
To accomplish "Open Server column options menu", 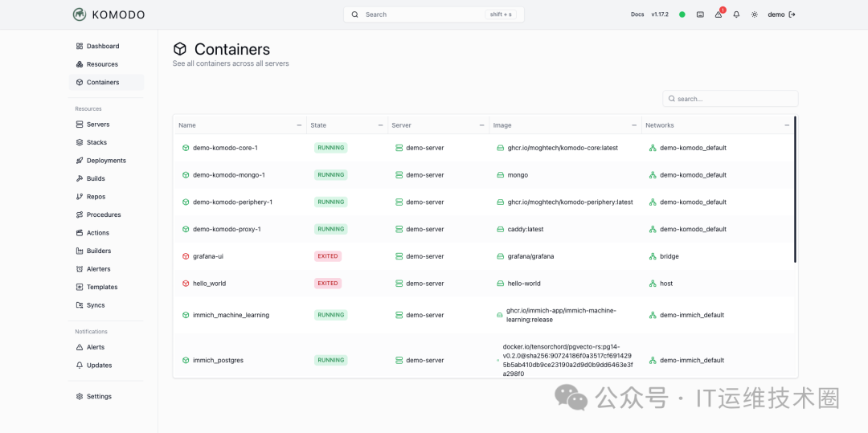I will click(x=482, y=125).
